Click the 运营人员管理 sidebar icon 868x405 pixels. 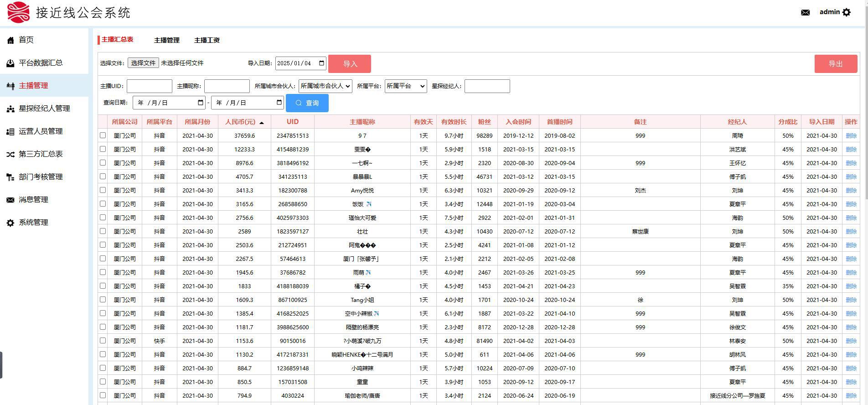tap(10, 131)
